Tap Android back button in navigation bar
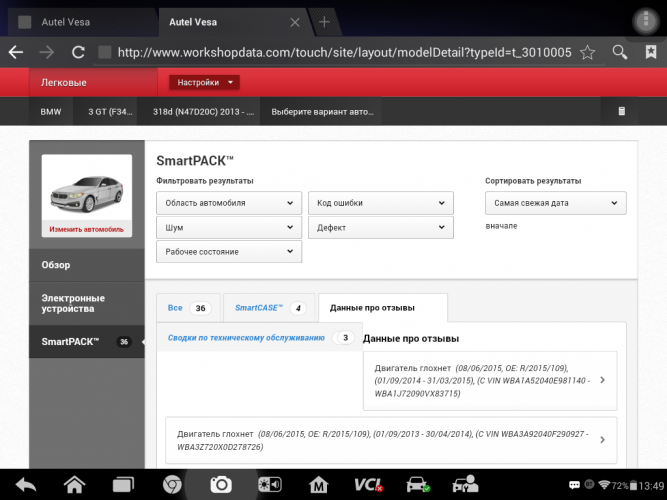This screenshot has width=667, height=500. (x=26, y=485)
